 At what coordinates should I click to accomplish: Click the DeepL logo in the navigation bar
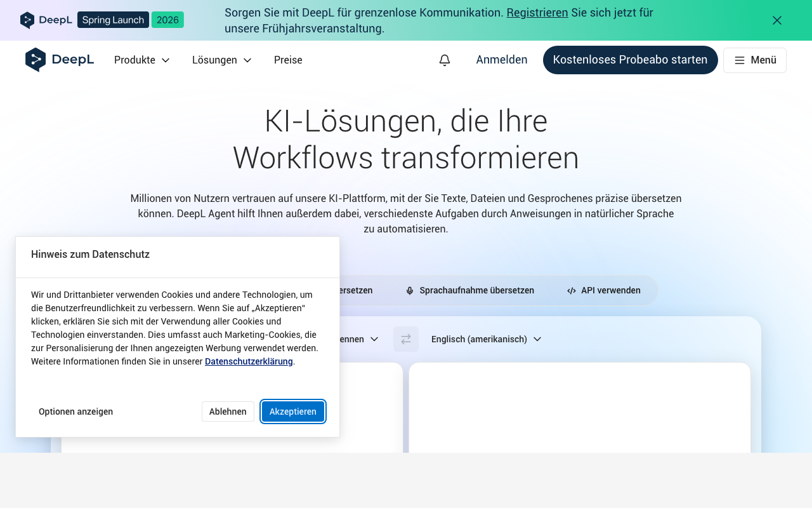[59, 60]
